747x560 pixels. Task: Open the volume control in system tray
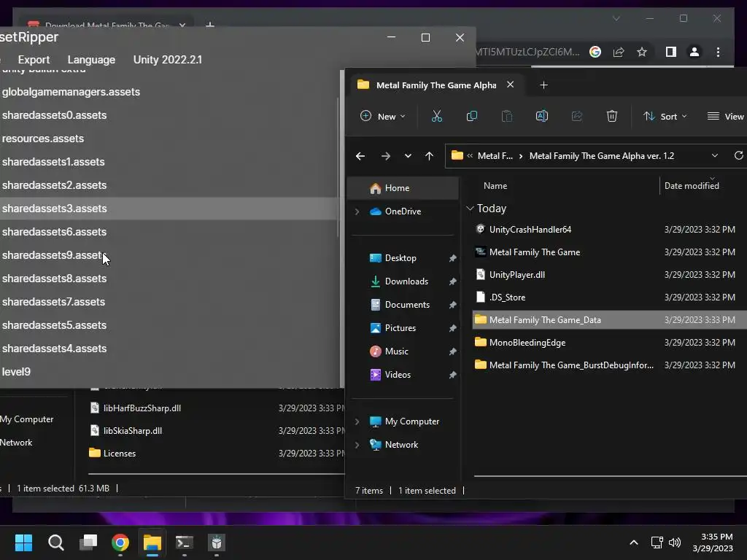[675, 542]
